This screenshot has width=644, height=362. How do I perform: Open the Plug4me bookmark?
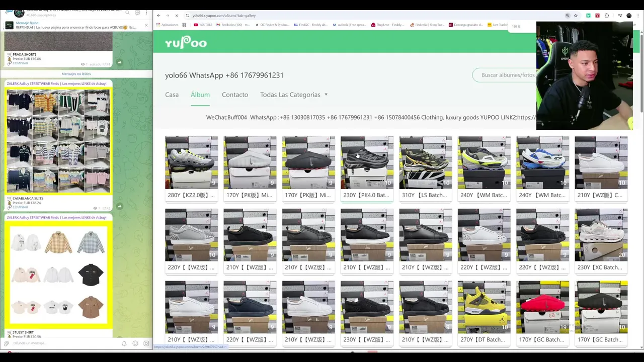point(387,25)
